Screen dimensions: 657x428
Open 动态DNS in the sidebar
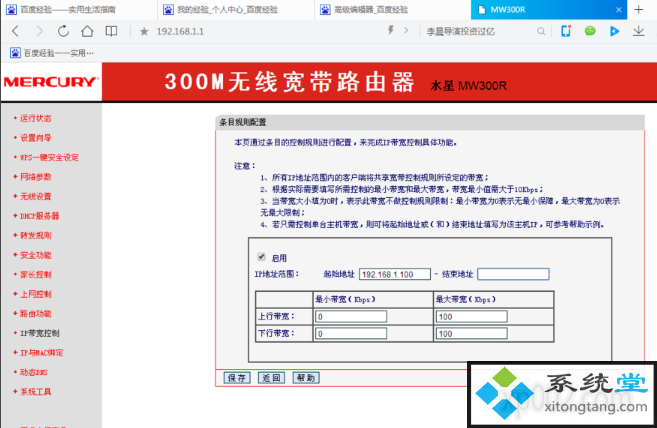(34, 372)
